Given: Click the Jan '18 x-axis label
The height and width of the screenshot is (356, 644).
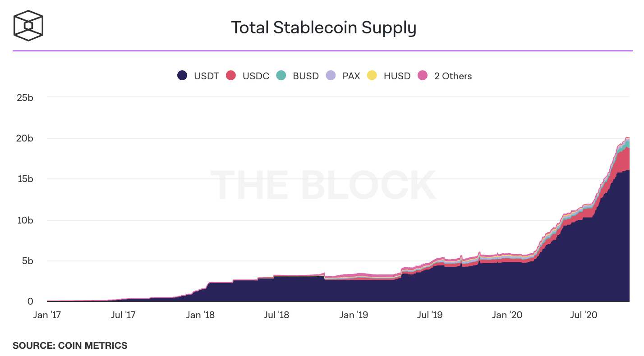Looking at the screenshot, I should [x=200, y=315].
